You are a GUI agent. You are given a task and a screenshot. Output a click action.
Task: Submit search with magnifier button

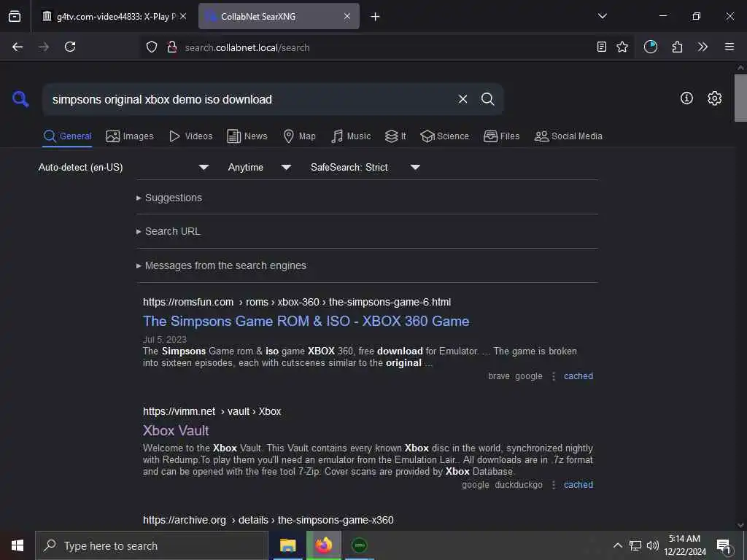point(487,99)
